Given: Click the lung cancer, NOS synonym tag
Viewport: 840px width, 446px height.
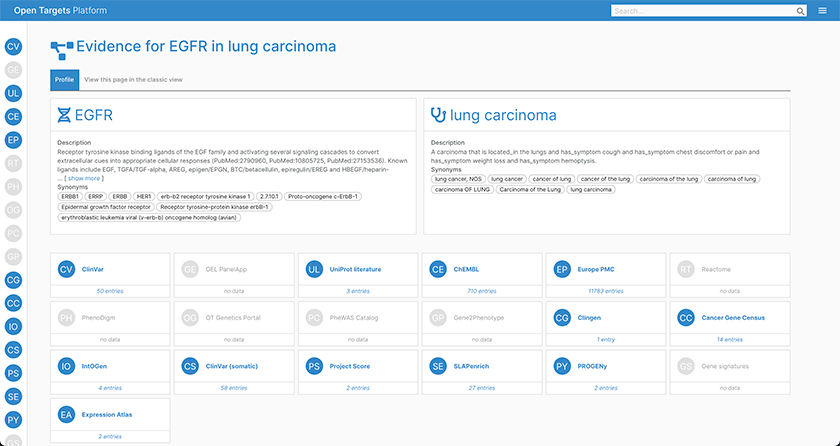Looking at the screenshot, I should point(458,179).
